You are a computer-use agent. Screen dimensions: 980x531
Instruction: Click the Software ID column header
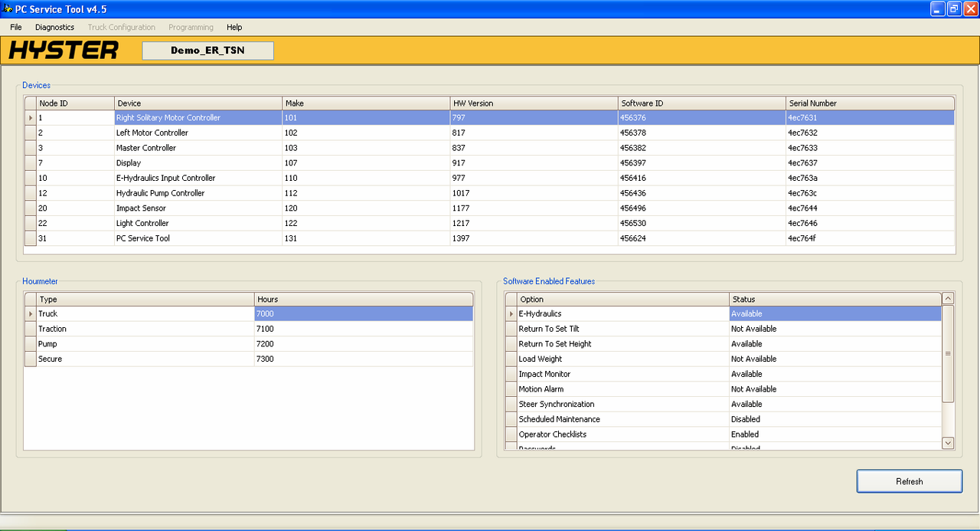pos(702,103)
